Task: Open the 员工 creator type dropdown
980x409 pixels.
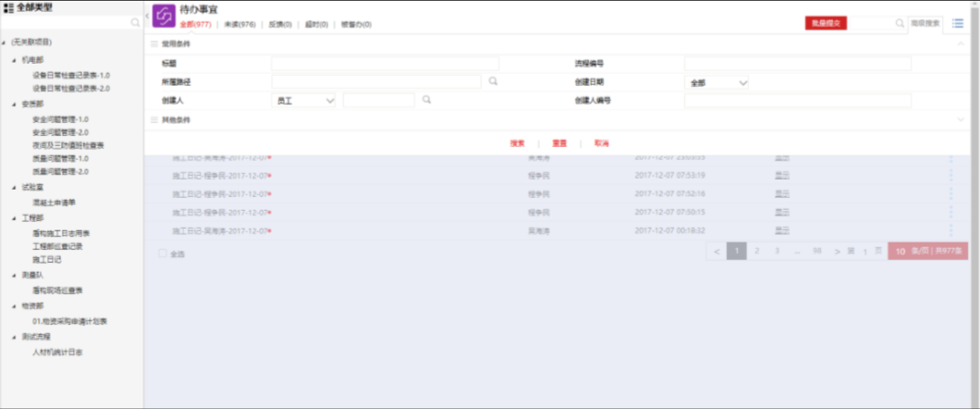Action: [304, 100]
